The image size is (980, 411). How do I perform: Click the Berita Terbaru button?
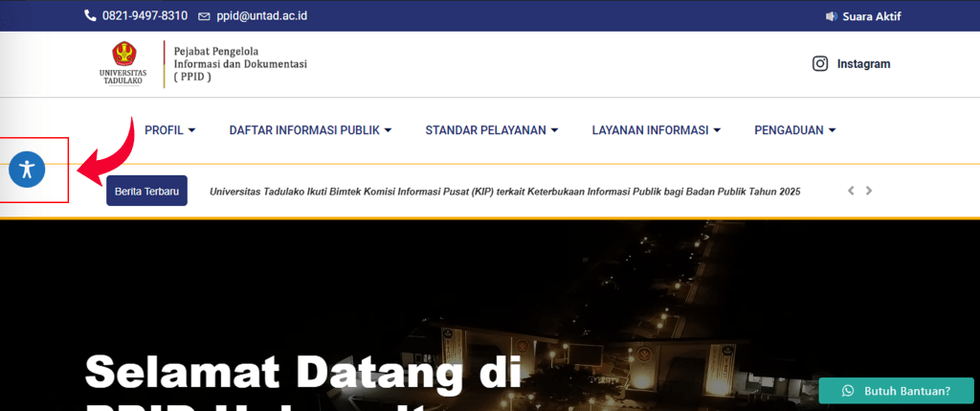[146, 191]
